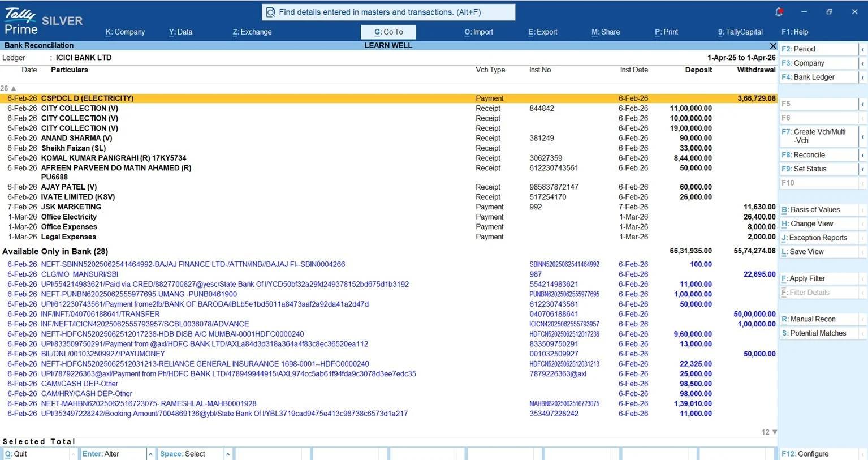Open 9: TallyCapital menu
The width and height of the screenshot is (868, 460).
click(x=740, y=32)
